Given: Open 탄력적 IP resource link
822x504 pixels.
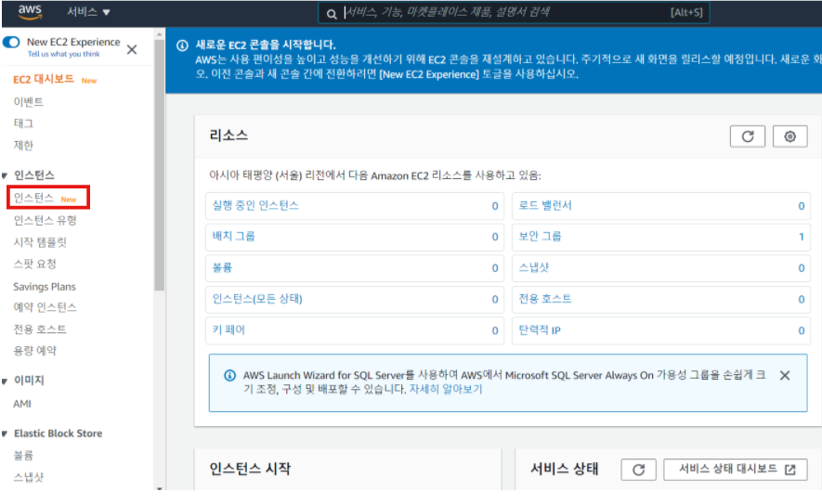Looking at the screenshot, I should [x=540, y=330].
